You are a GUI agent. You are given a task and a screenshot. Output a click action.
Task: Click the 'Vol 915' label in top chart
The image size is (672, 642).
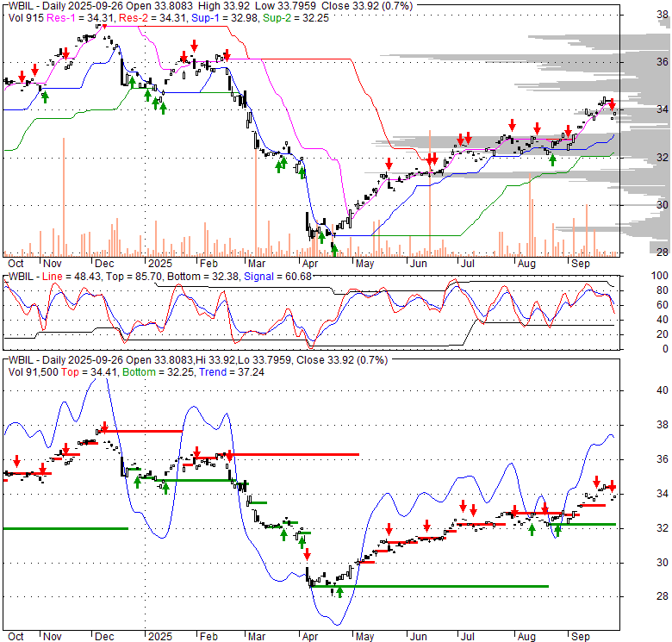tap(26, 18)
